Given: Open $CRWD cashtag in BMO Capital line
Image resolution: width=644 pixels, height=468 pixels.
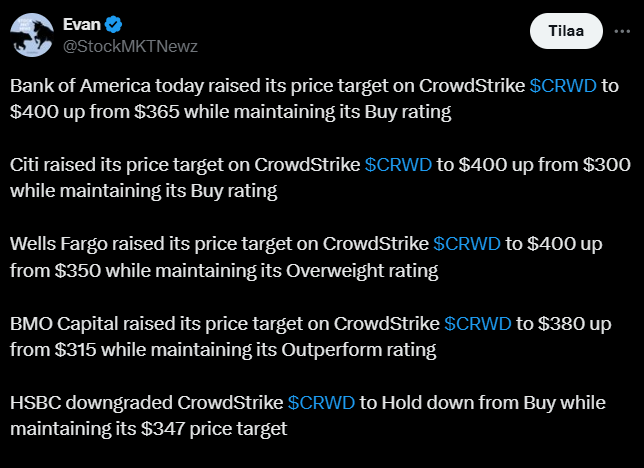Looking at the screenshot, I should (x=478, y=323).
